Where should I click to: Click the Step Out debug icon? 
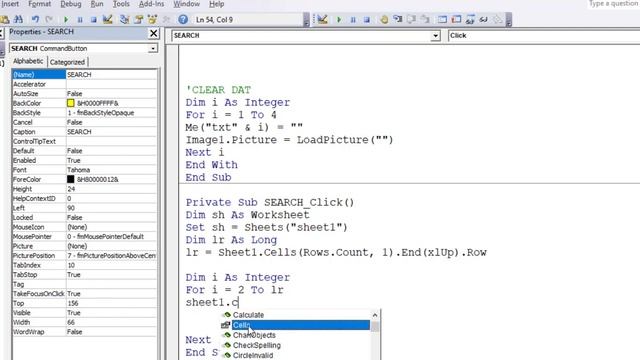425,19
